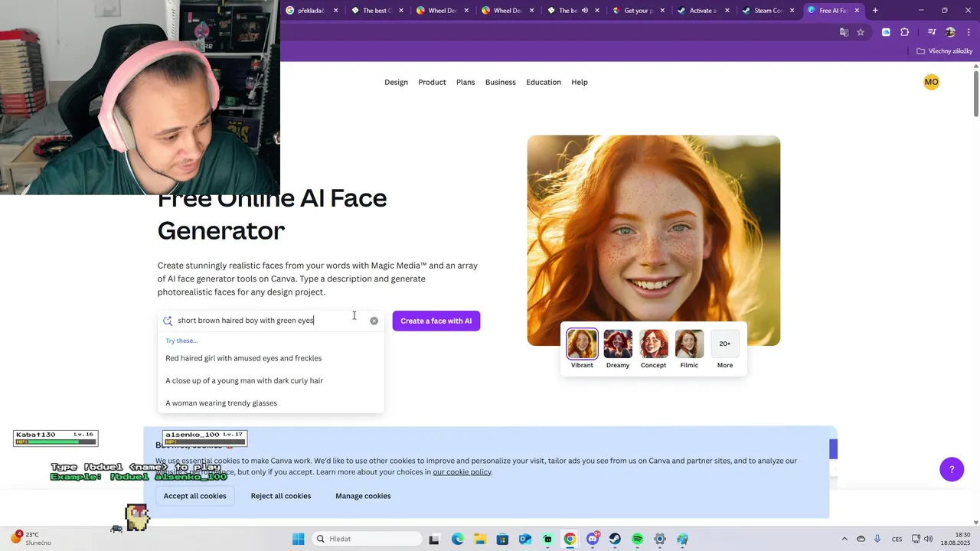This screenshot has height=551, width=980.
Task: Select the Dreamy style thumbnail
Action: [618, 344]
